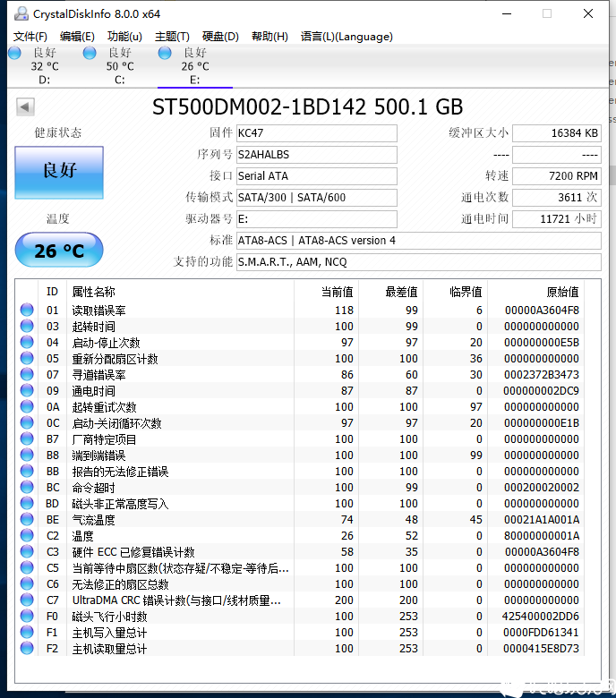Click the transfer mode field SATA/300 | SATA/600

[x=317, y=197]
